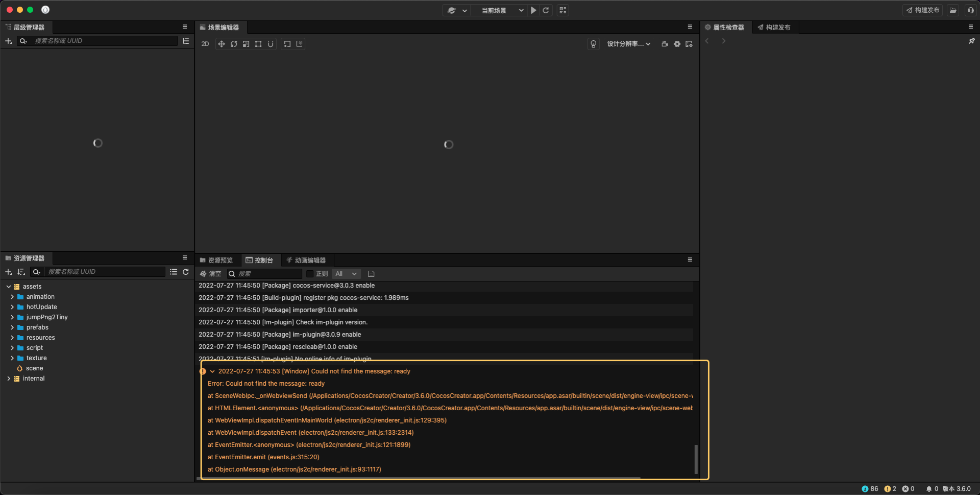Open the 设计分辨率 dropdown
The image size is (980, 495).
click(x=629, y=44)
